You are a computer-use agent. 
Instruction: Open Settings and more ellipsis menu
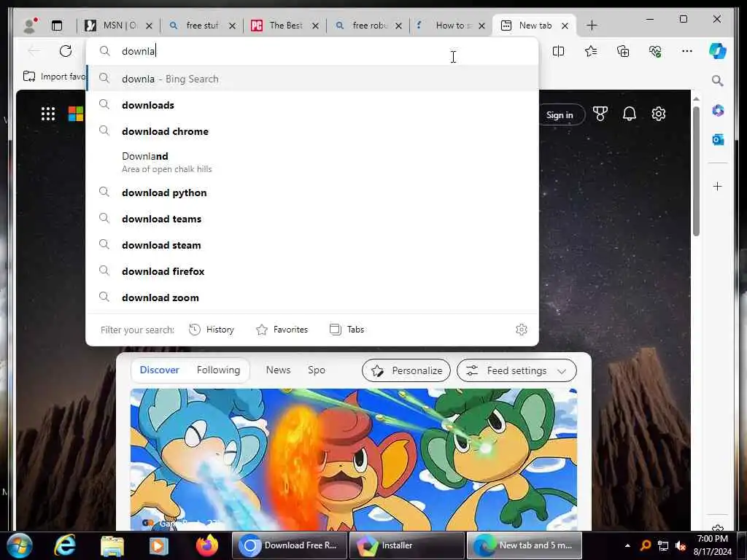tap(687, 51)
